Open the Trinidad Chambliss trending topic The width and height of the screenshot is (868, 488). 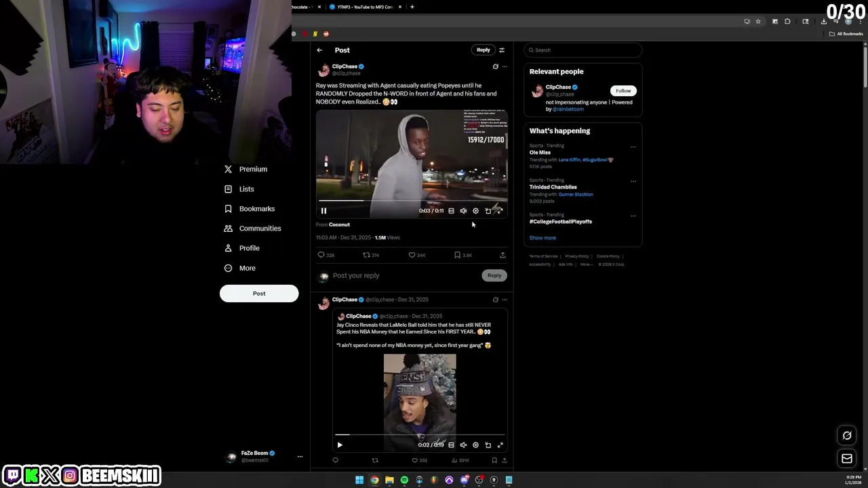tap(553, 187)
